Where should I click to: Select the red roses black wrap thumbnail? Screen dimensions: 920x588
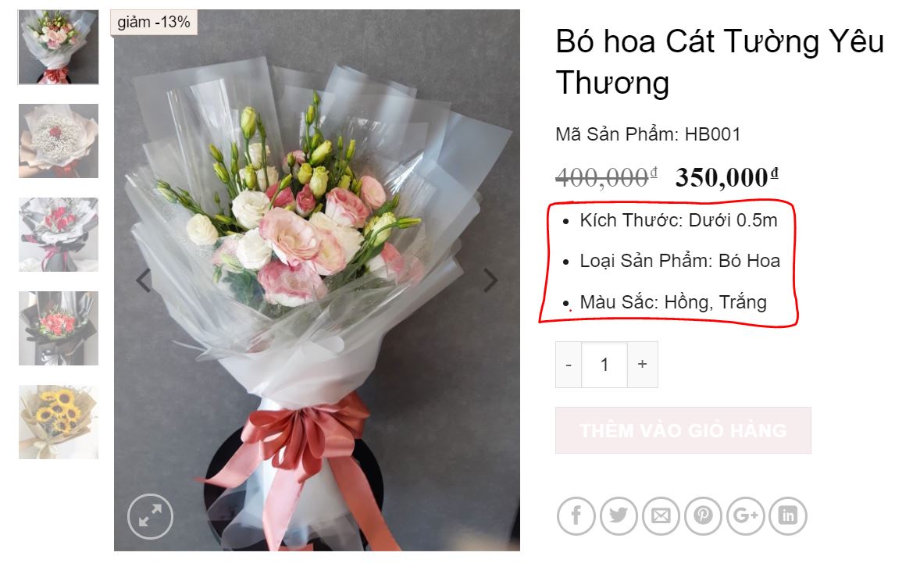point(58,328)
